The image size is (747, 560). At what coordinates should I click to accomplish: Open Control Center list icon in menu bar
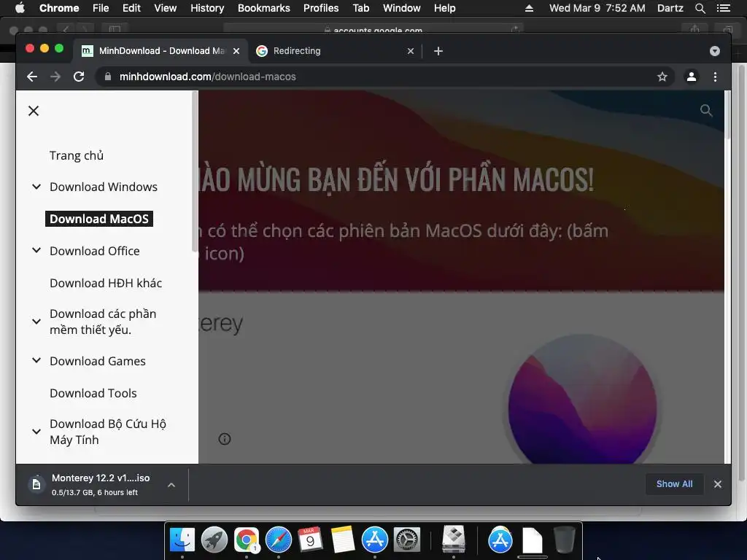(x=723, y=8)
